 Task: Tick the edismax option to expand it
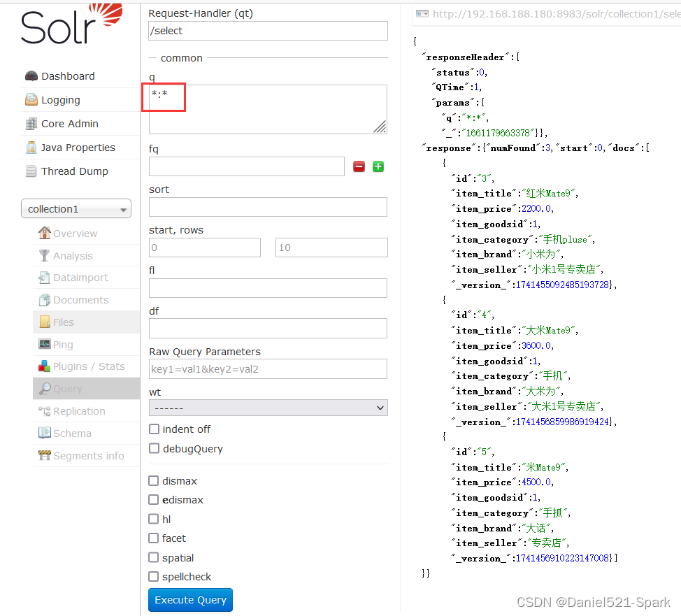154,499
